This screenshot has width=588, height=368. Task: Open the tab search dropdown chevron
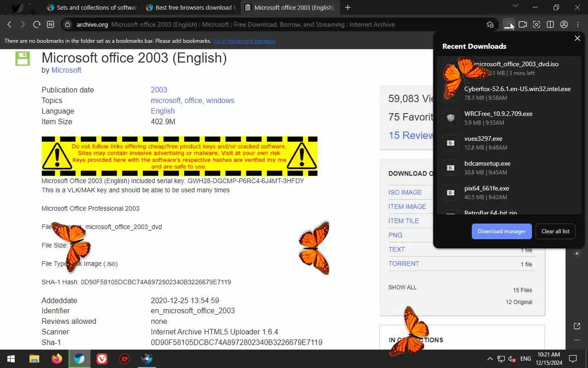click(x=515, y=6)
